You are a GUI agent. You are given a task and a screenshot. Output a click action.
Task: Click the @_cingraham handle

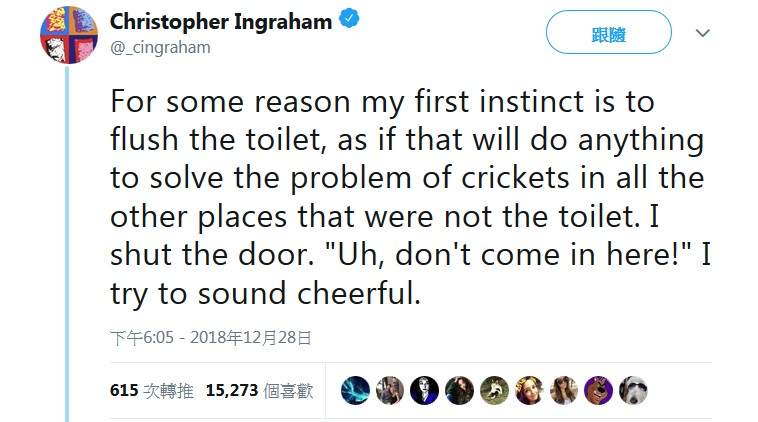tap(160, 47)
